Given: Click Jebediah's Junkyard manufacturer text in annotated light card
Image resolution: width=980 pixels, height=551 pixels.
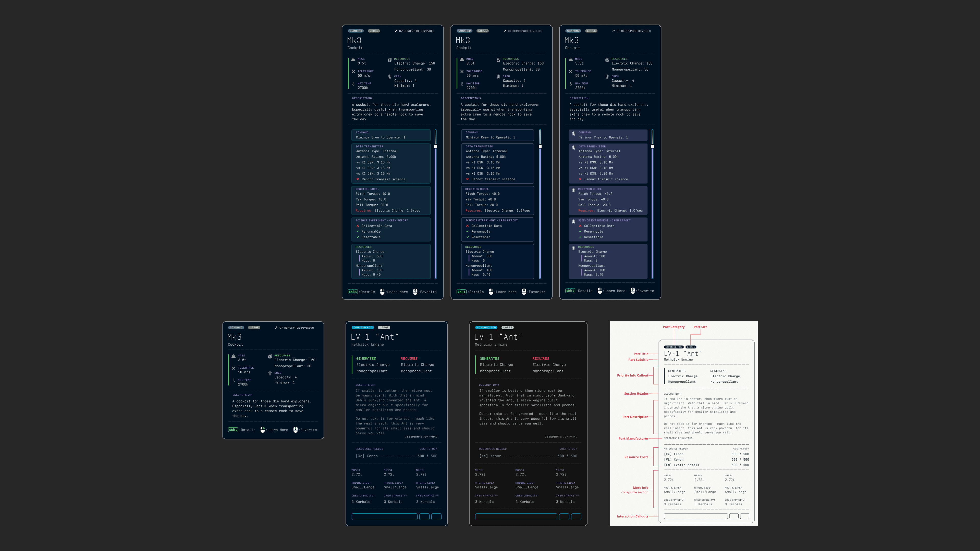Looking at the screenshot, I should click(x=678, y=439).
